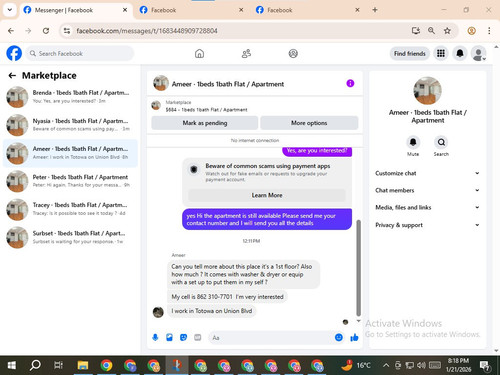Click the install app icon in address bar

(415, 31)
